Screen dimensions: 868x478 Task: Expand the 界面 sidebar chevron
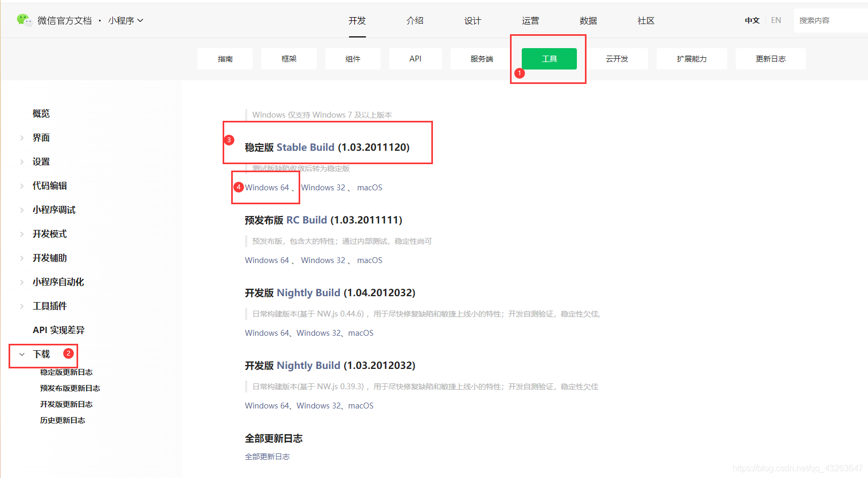pos(22,138)
